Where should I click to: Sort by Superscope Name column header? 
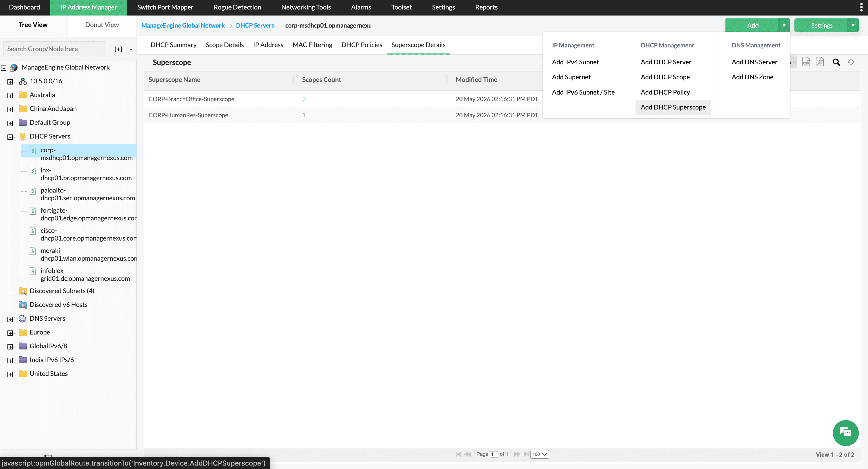(x=174, y=80)
